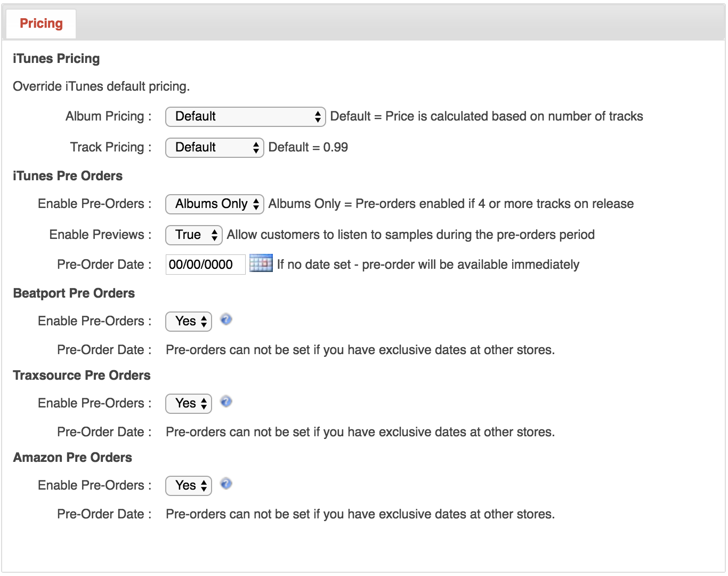Click the Traxsource pre-orders help icon
The image size is (728, 576).
[x=226, y=402]
